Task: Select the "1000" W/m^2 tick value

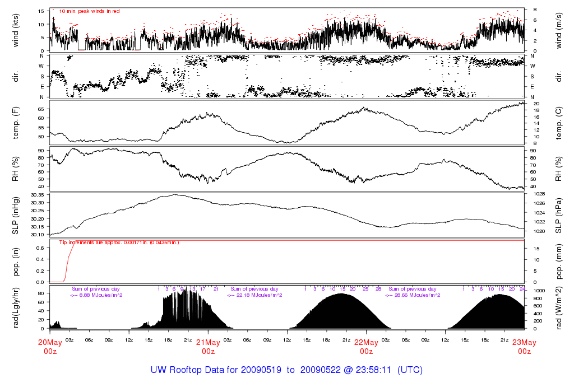Action: click(x=539, y=291)
